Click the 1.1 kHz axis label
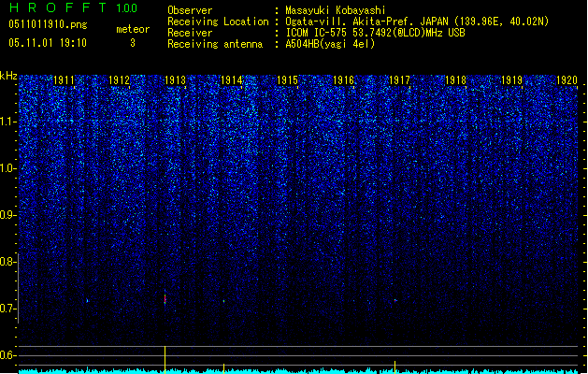Screen dimensions: 588x374 click(x=7, y=122)
